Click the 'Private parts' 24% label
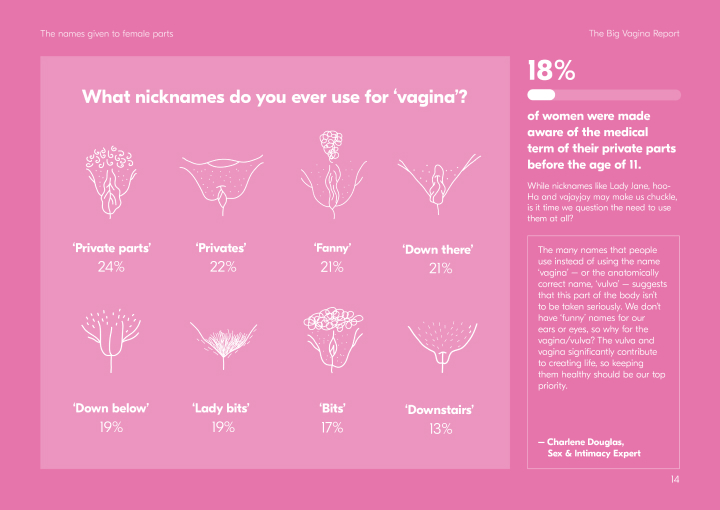The width and height of the screenshot is (720, 510). click(112, 257)
